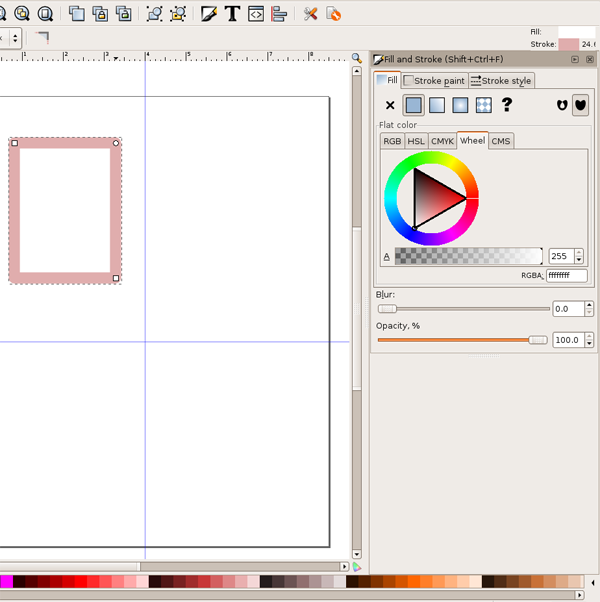600x602 pixels.
Task: Open Inkscape Preferences with the tools icon
Action: pos(310,14)
